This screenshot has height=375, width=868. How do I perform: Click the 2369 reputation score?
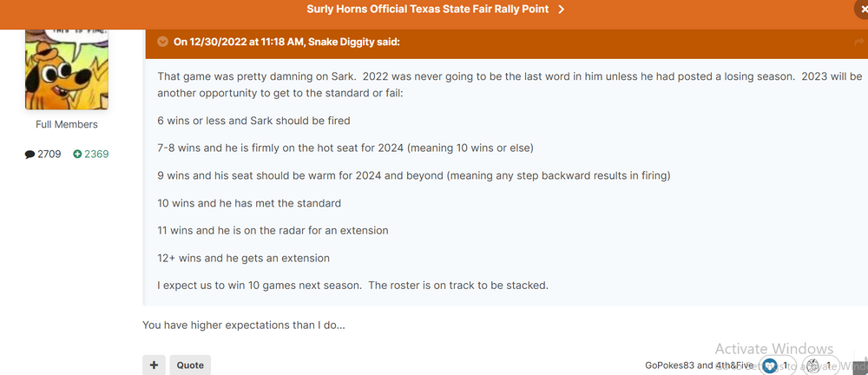[96, 155]
